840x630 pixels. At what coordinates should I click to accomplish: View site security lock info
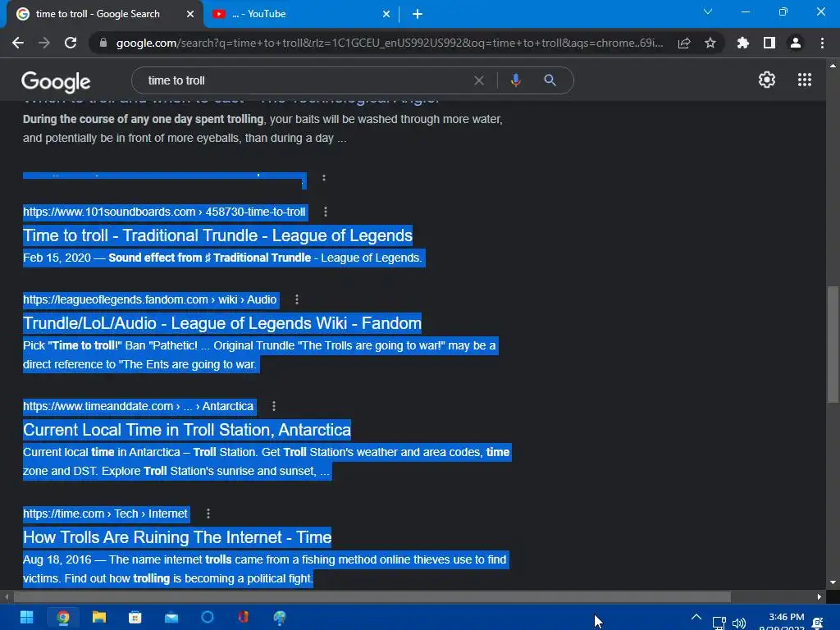click(103, 43)
